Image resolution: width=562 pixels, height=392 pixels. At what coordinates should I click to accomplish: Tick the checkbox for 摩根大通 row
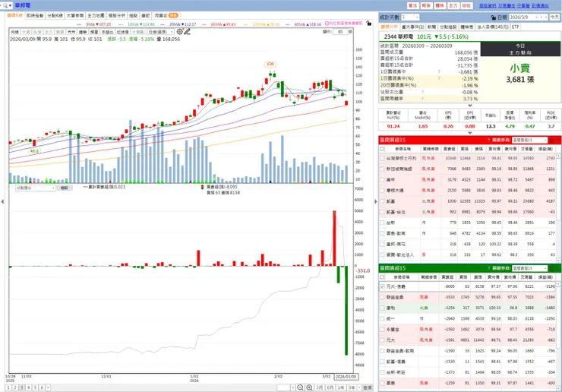tap(382, 191)
